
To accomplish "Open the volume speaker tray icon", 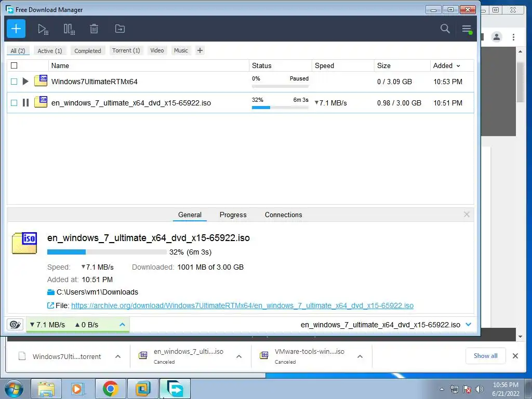I will 480,389.
